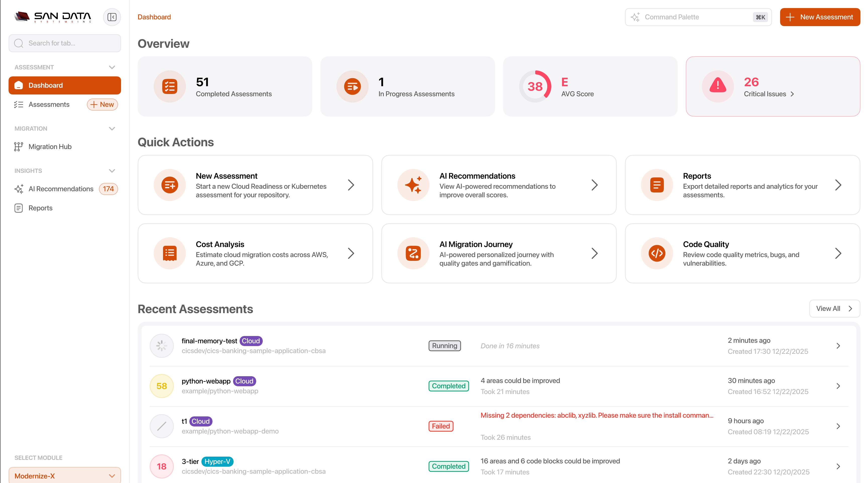Click the New Assessment button
The height and width of the screenshot is (483, 868).
(x=820, y=17)
